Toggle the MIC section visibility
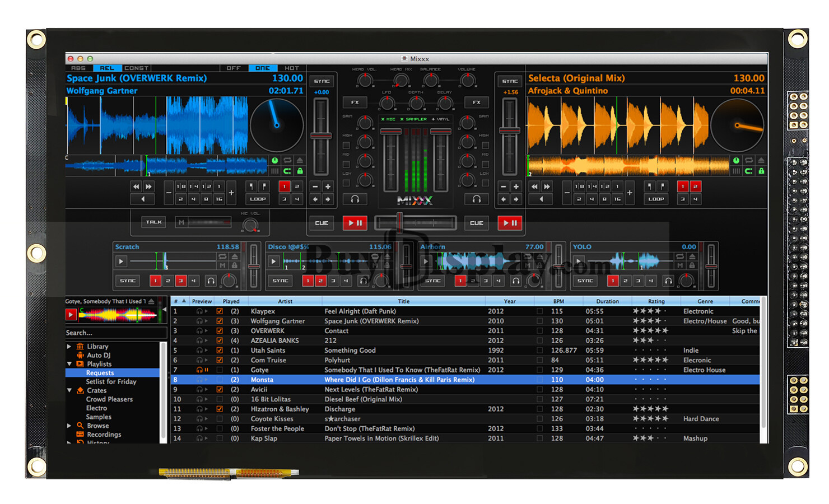Image resolution: width=829 pixels, height=504 pixels. coord(388,119)
